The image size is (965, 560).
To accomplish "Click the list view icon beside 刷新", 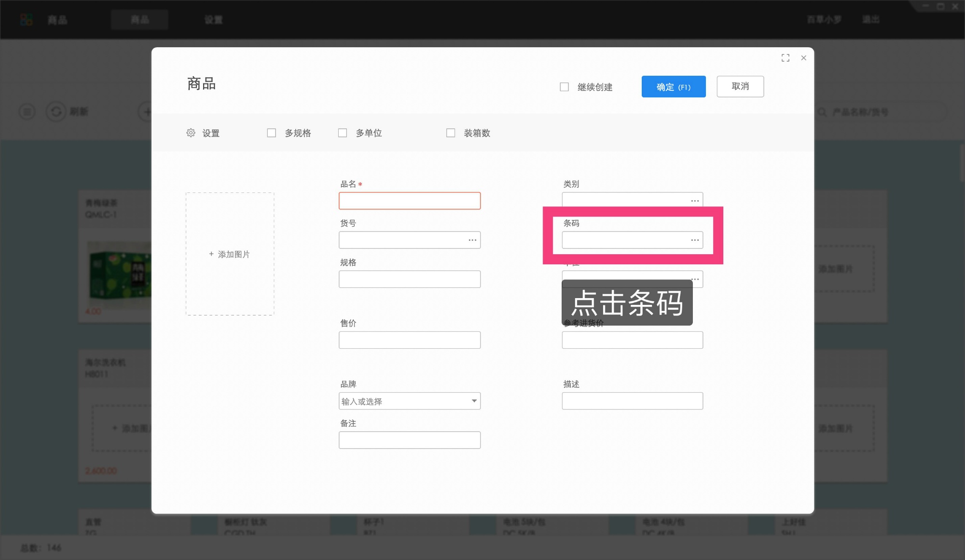I will (x=27, y=111).
